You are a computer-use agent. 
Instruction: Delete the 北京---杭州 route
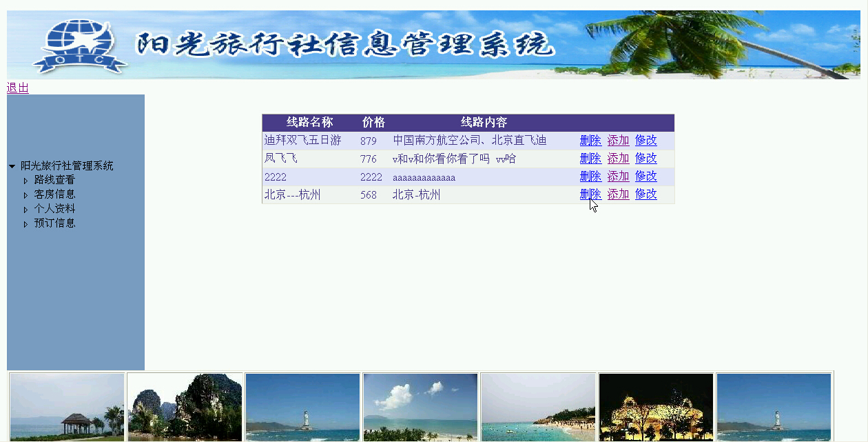[590, 194]
